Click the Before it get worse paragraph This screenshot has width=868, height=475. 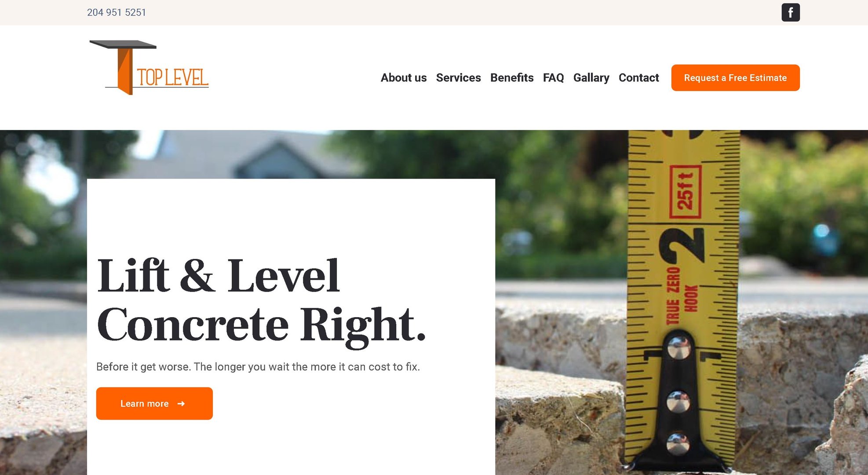[258, 367]
